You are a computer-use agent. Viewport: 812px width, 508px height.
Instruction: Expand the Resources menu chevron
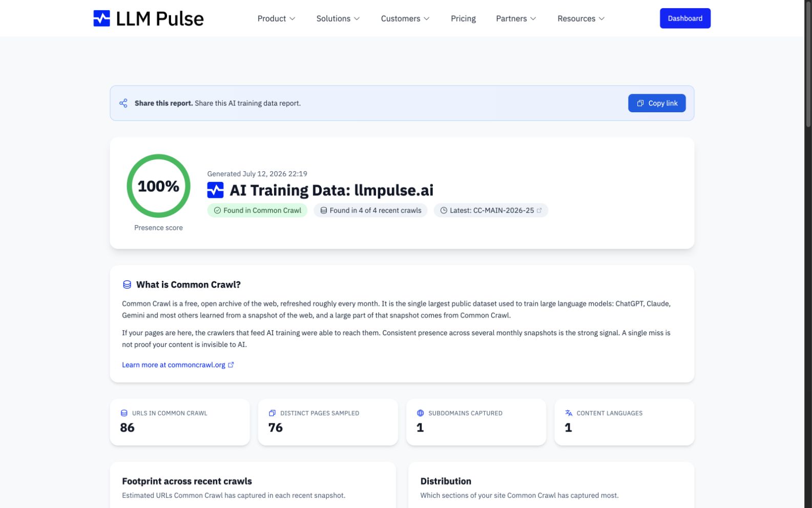(x=602, y=18)
